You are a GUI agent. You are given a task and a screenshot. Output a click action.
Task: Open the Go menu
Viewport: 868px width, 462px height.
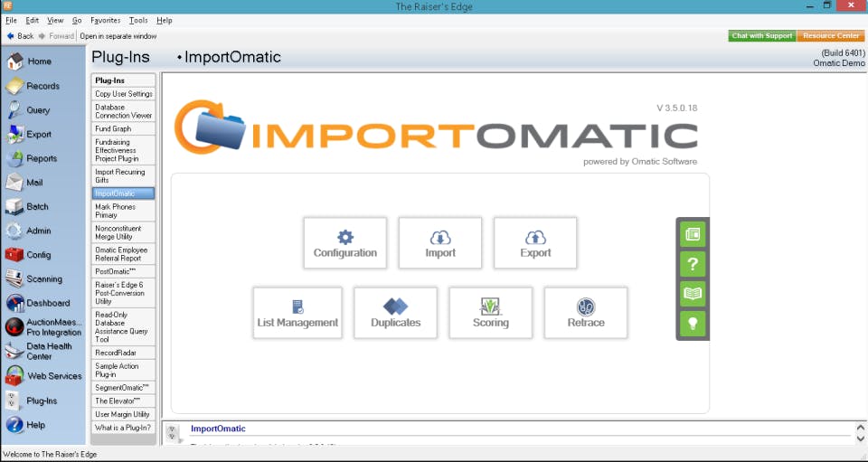[77, 21]
